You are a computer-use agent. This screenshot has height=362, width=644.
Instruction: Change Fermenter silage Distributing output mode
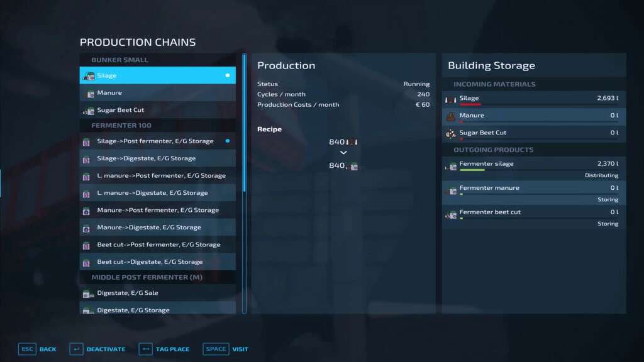[x=601, y=176]
